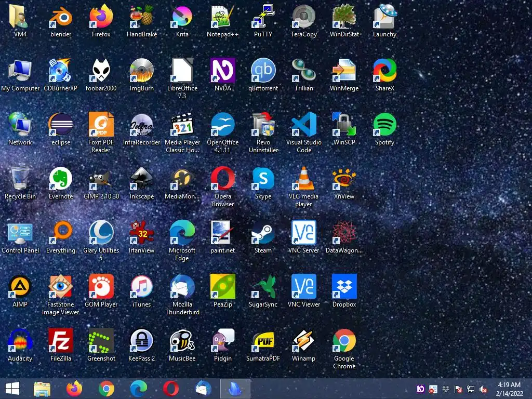
Task: Select the paint.net shortcut
Action: click(x=222, y=233)
